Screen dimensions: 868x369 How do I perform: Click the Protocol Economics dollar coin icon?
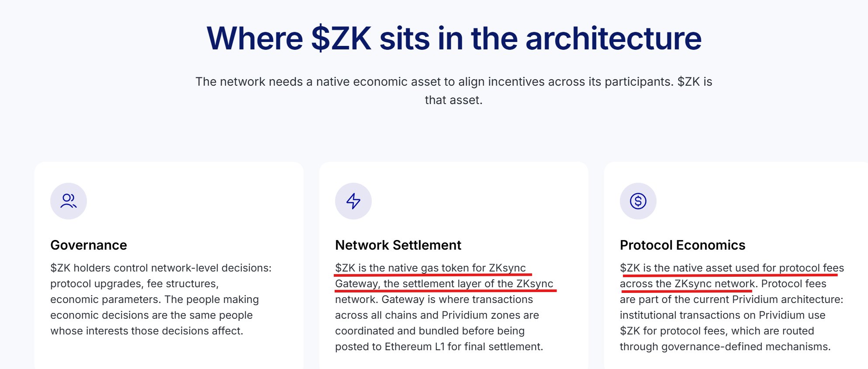coord(638,201)
